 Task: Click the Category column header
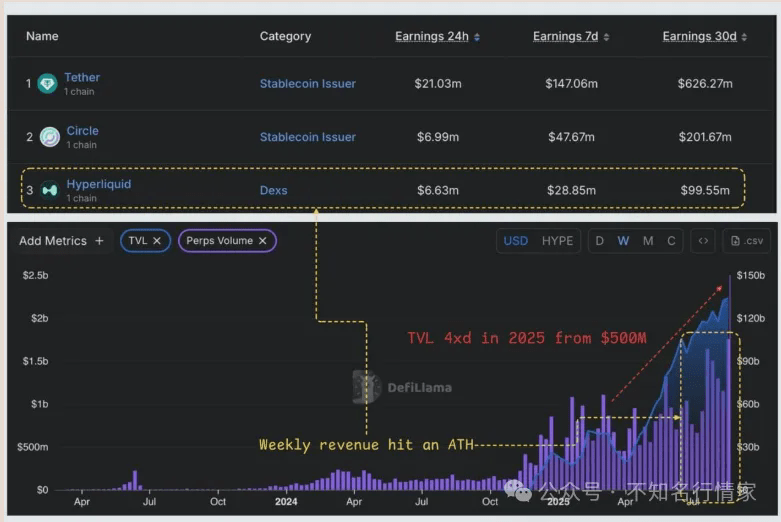[x=285, y=36]
